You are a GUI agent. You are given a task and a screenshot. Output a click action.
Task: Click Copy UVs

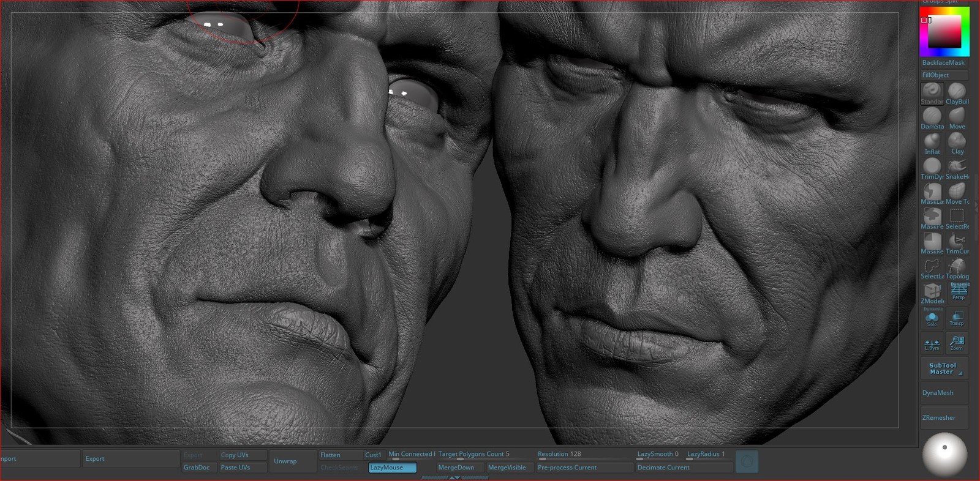(243, 455)
